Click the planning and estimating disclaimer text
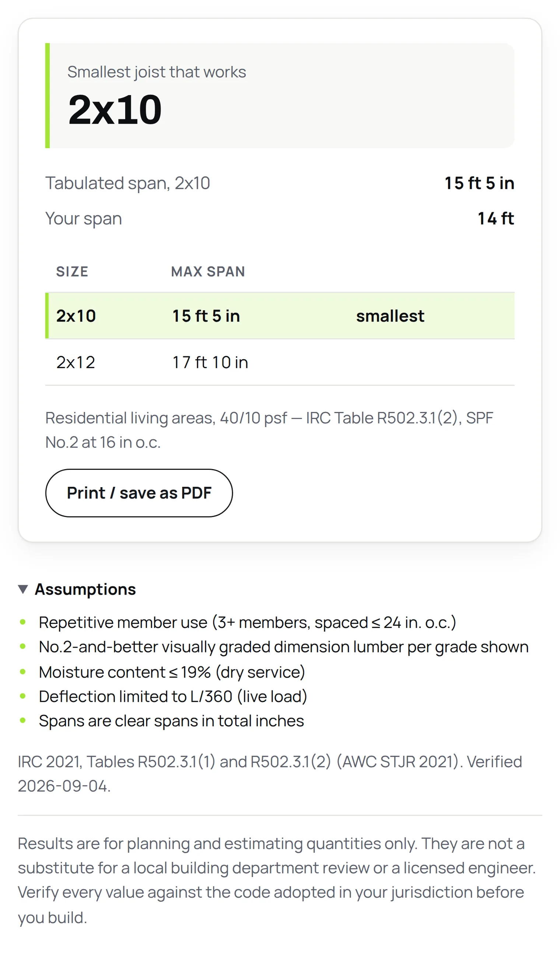The height and width of the screenshot is (964, 560). [277, 880]
